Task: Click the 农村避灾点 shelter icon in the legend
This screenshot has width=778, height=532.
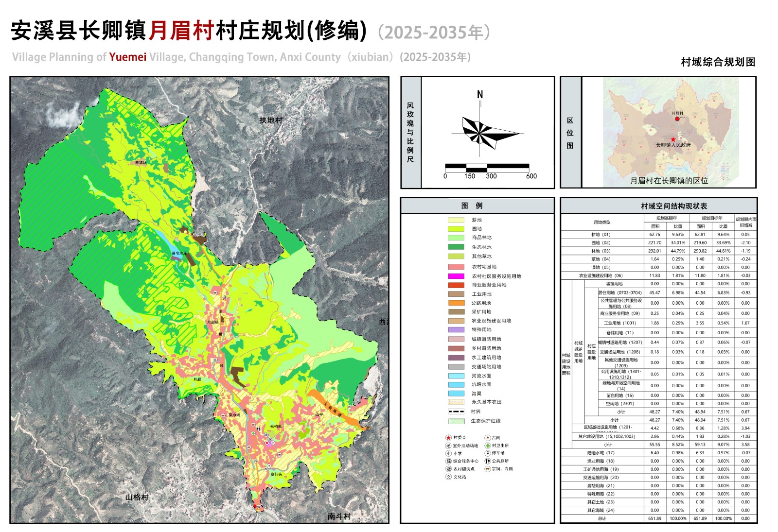Action: point(448,469)
